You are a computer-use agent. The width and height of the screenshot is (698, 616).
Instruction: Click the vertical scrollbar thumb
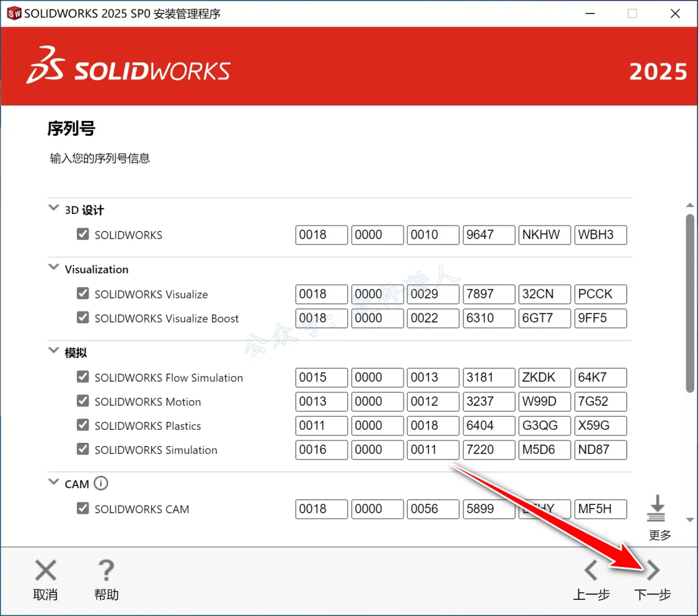(690, 303)
